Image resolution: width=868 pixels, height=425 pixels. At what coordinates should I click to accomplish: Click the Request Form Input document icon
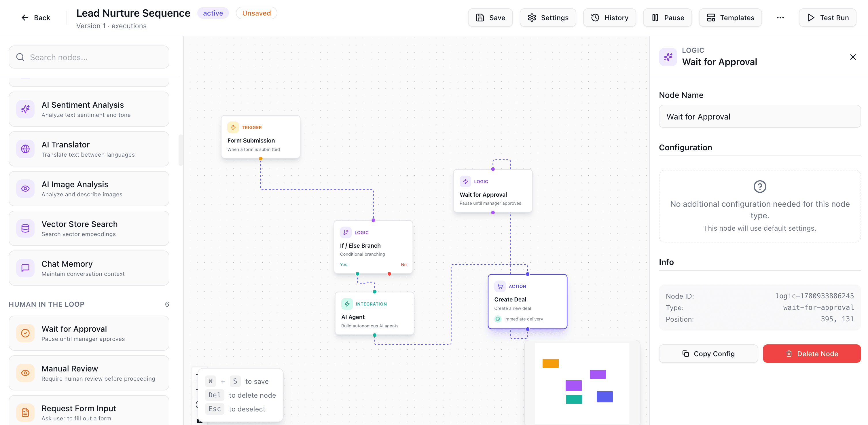pyautogui.click(x=25, y=413)
